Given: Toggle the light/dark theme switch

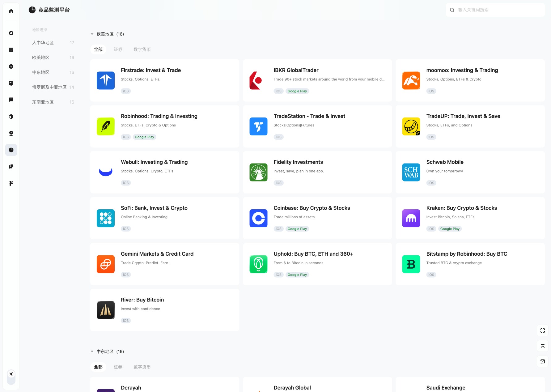Looking at the screenshot, I should (11, 377).
